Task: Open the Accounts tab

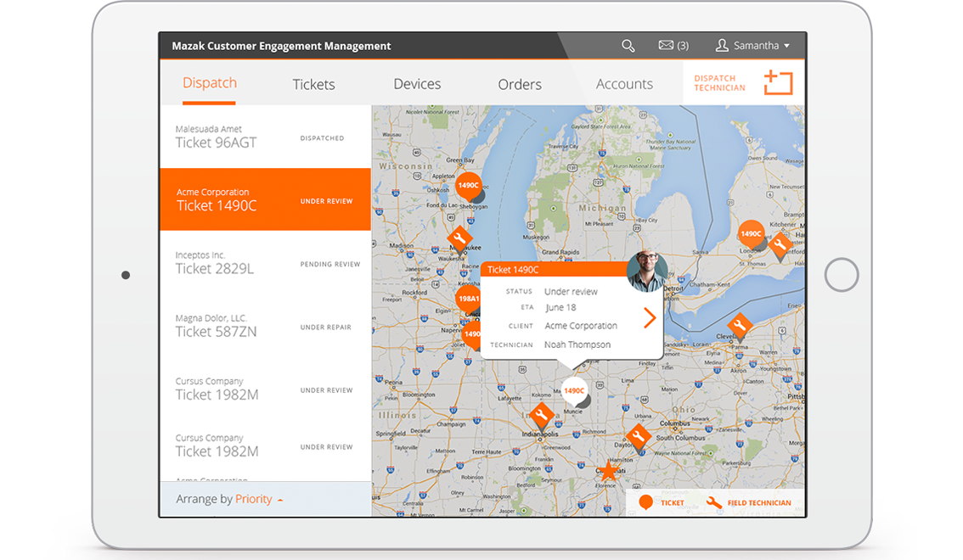Action: tap(624, 84)
